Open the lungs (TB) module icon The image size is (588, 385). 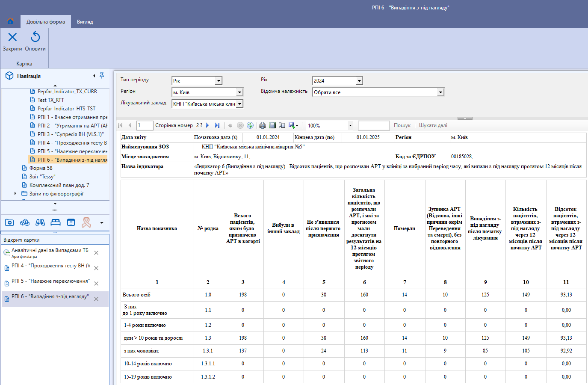pyautogui.click(x=40, y=222)
